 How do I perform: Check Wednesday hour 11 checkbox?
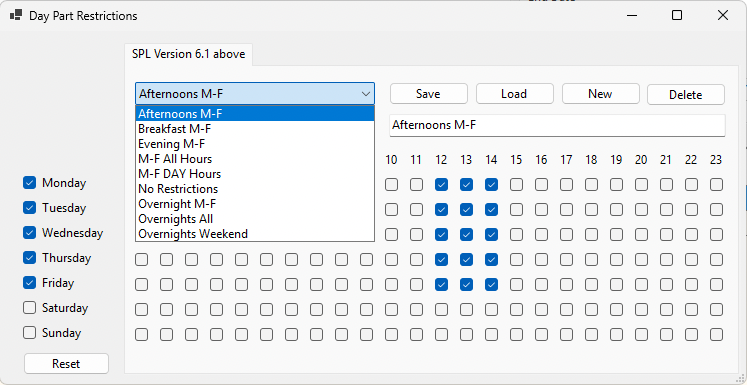pos(416,234)
